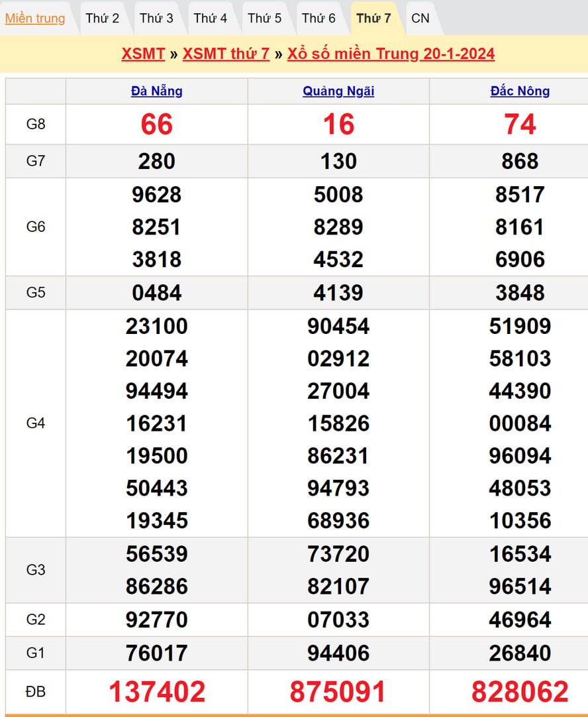Switch to the Thứ 2 tab

pos(103,19)
